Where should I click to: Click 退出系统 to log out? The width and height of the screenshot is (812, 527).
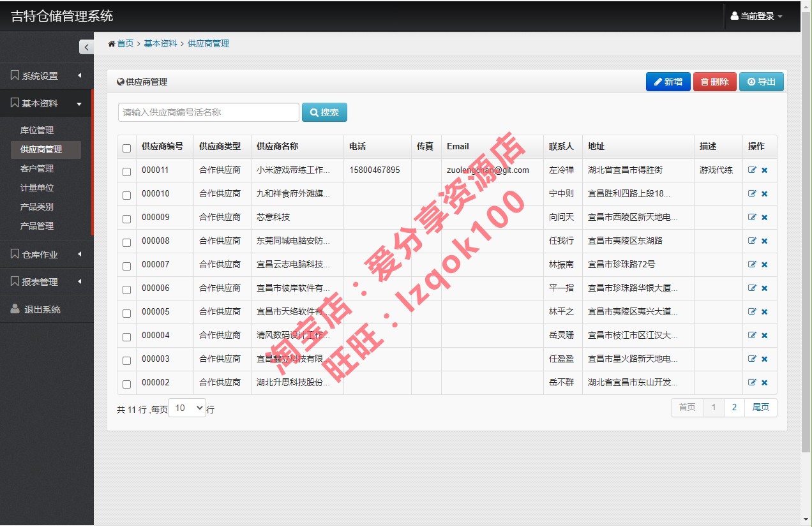pos(47,309)
